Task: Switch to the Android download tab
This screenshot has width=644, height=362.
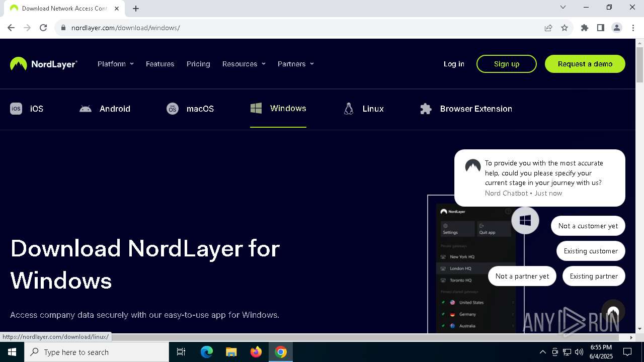Action: 105,109
